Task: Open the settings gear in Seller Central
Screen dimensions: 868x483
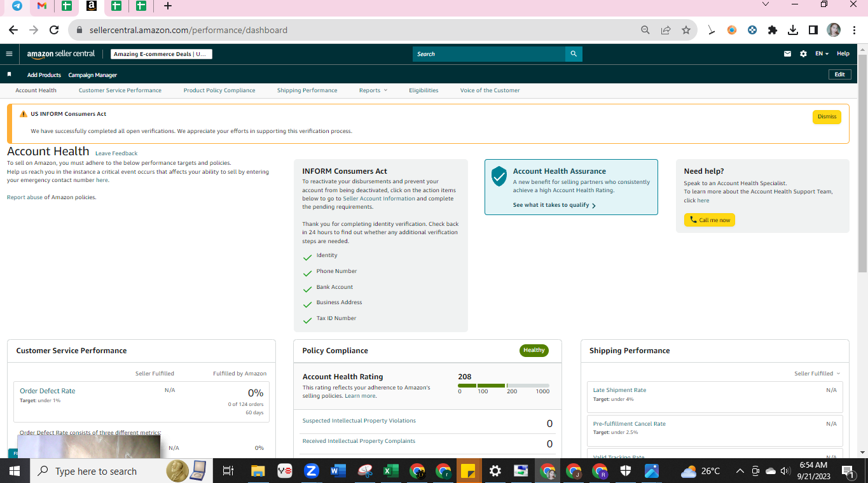Action: point(803,54)
